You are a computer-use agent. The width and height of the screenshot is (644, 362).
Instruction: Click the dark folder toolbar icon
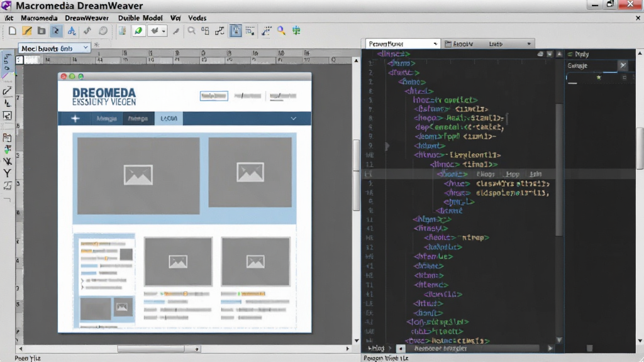pos(41,31)
